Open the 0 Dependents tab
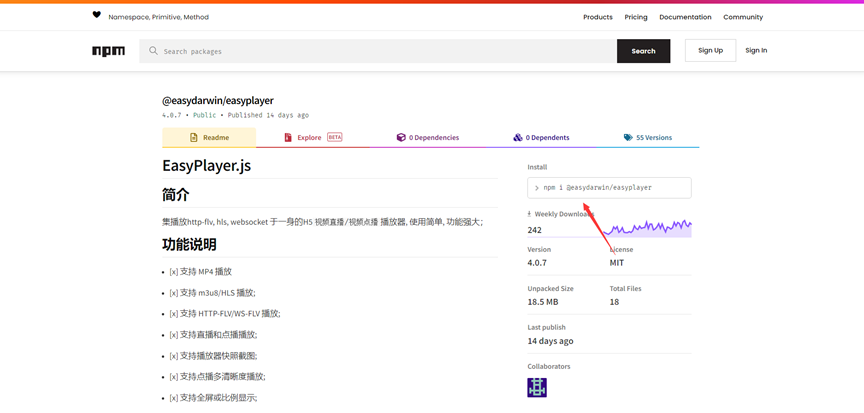Screen dimensions: 864x413 pyautogui.click(x=541, y=138)
